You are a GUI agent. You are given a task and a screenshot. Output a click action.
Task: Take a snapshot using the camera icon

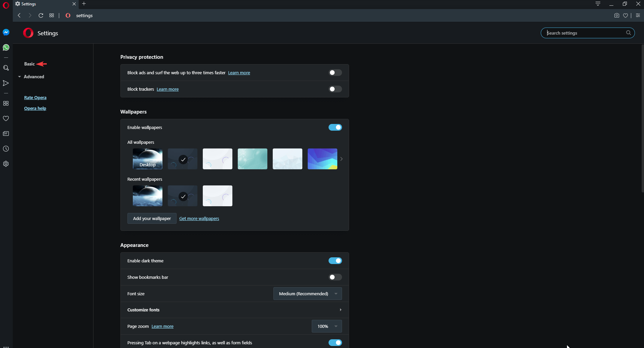[616, 15]
